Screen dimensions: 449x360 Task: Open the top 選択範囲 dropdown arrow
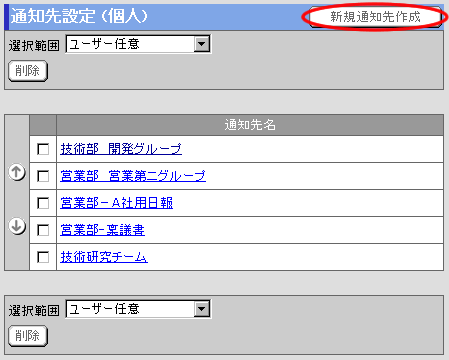(202, 44)
